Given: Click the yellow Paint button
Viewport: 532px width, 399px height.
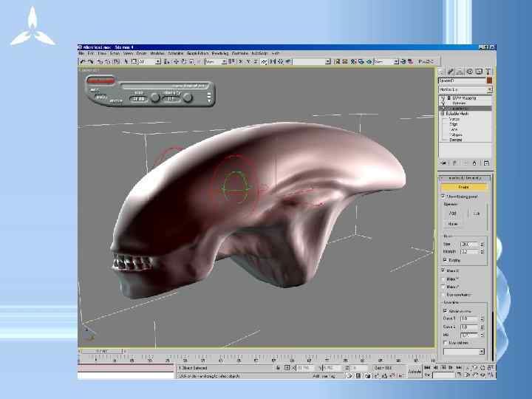Looking at the screenshot, I should pos(464,187).
